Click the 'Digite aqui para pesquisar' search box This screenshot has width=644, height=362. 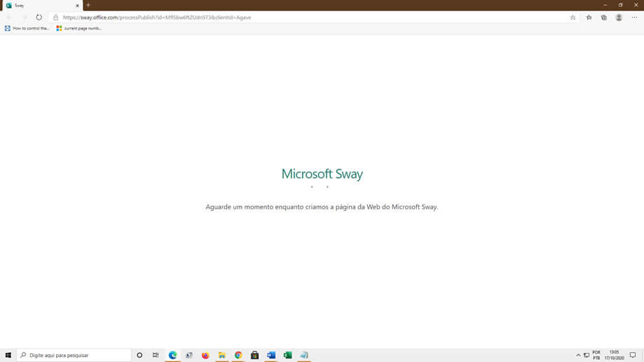pos(74,355)
